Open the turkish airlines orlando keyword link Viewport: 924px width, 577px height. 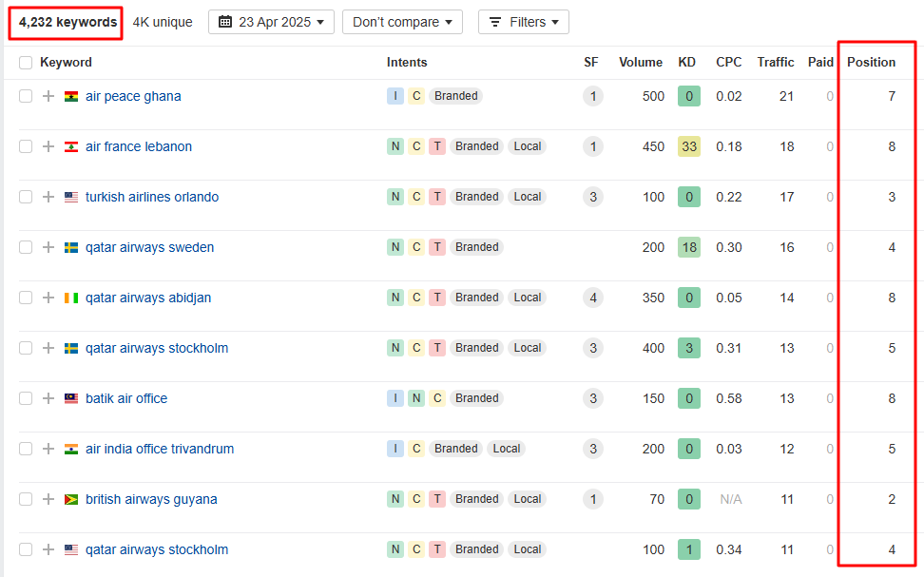(152, 197)
